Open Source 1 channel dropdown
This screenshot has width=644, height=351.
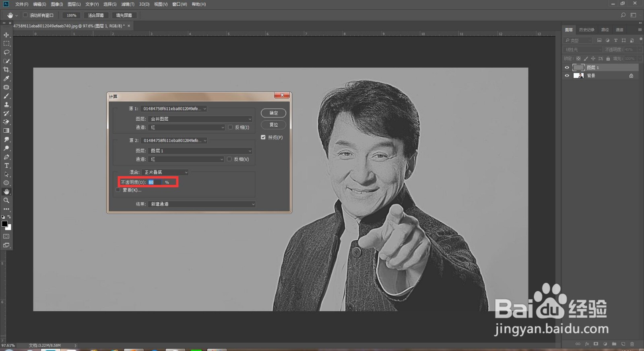coord(187,127)
